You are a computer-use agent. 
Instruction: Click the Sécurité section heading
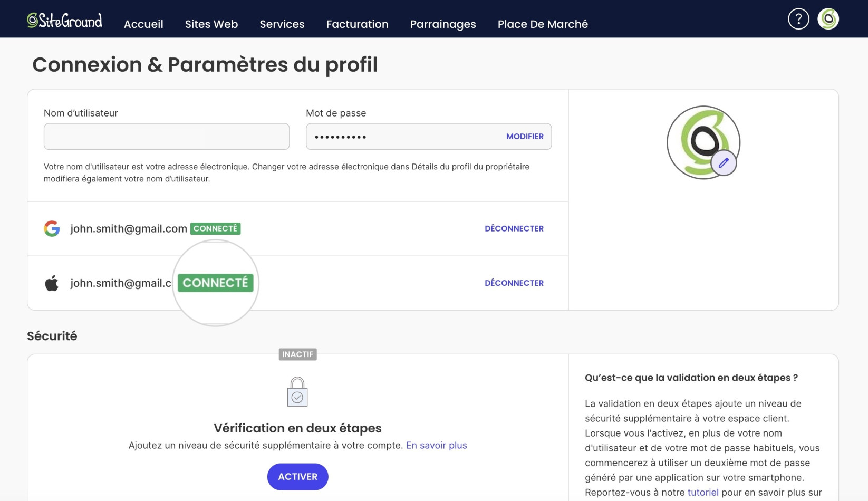click(x=52, y=336)
